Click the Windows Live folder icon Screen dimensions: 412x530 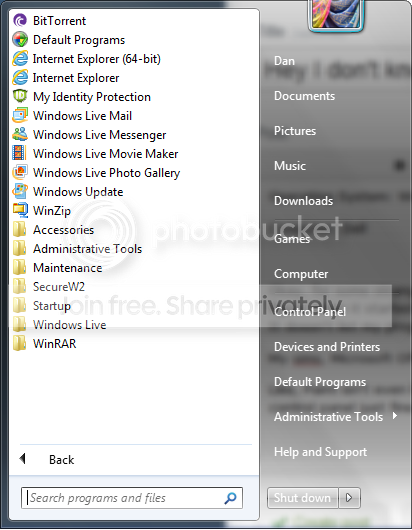click(x=19, y=324)
